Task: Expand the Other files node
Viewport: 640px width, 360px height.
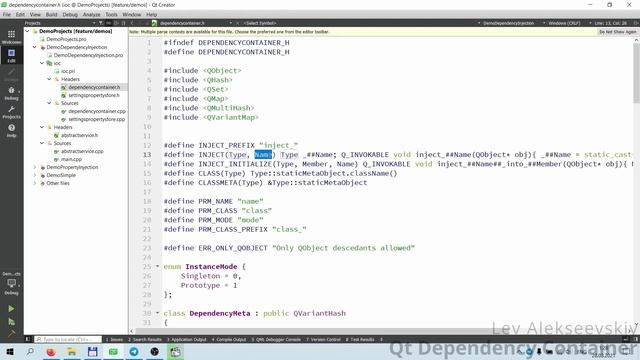Action: coord(35,183)
